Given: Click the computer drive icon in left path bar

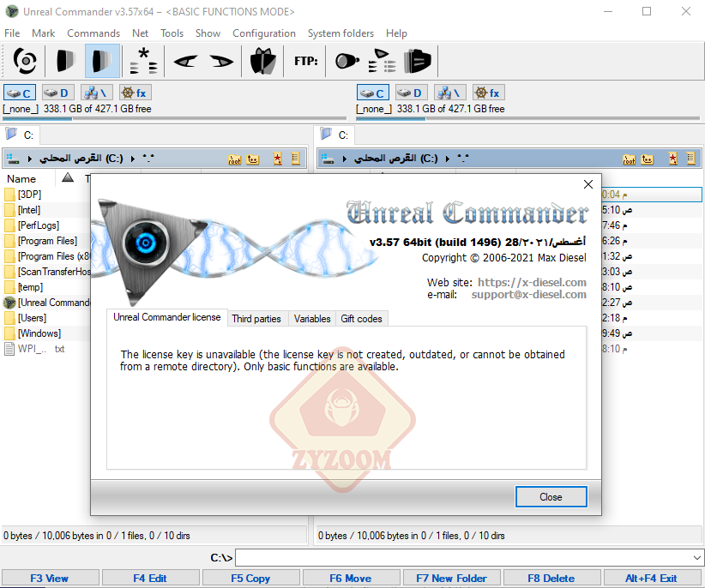Looking at the screenshot, I should point(13,159).
